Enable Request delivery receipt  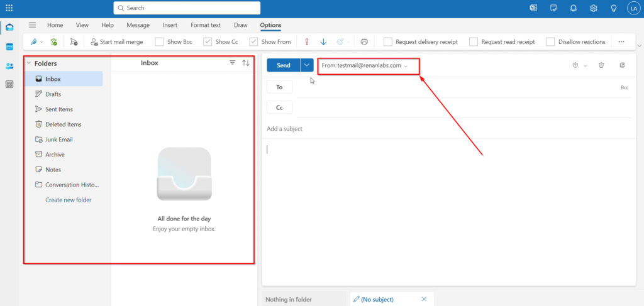[x=387, y=41]
